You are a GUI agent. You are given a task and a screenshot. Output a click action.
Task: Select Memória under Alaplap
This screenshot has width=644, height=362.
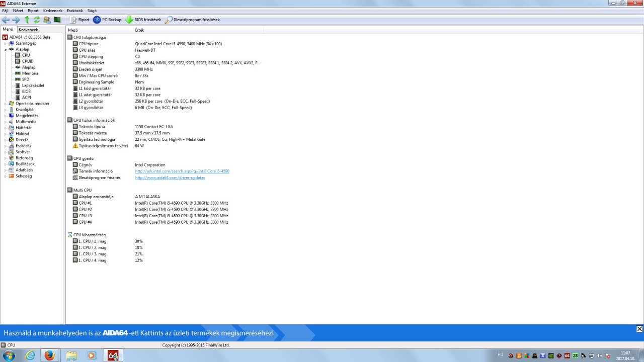(30, 73)
